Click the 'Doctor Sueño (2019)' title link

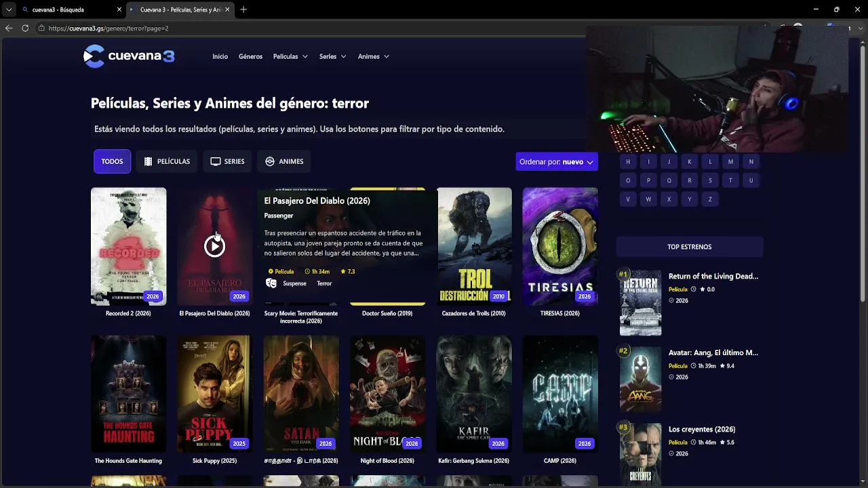387,313
